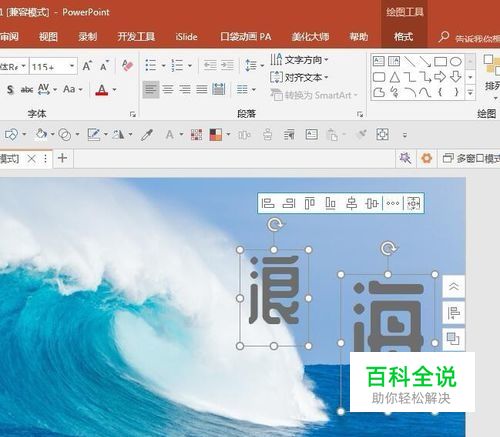Apply bulleted list

click(x=151, y=65)
